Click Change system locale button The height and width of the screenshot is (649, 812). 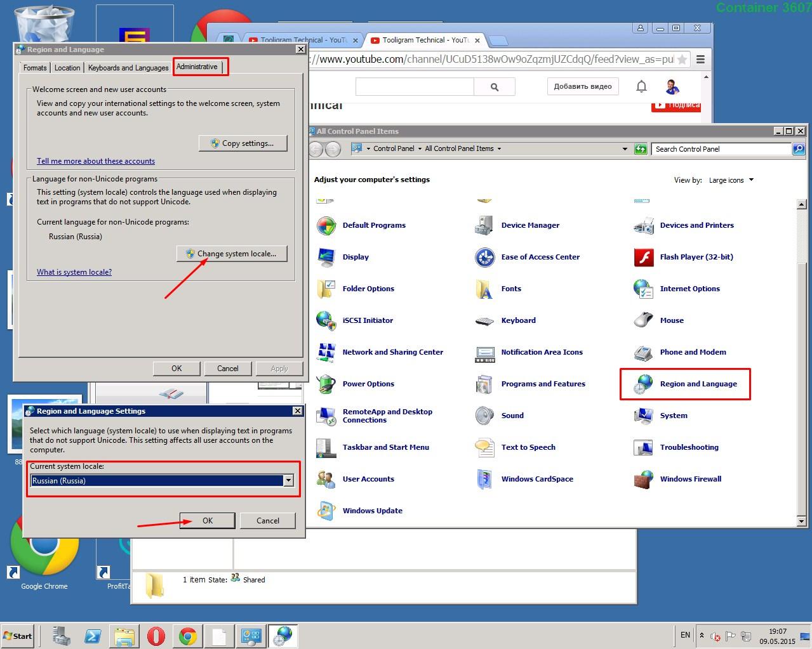232,254
